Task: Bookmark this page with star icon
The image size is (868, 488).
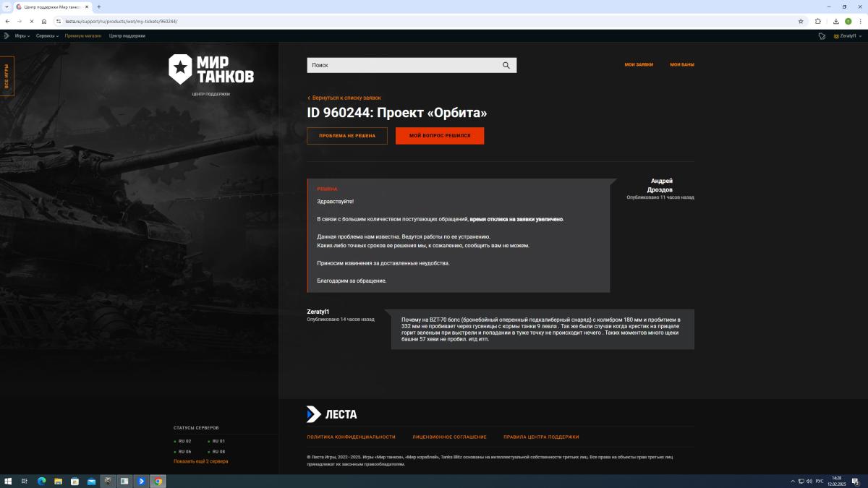Action: tap(801, 21)
